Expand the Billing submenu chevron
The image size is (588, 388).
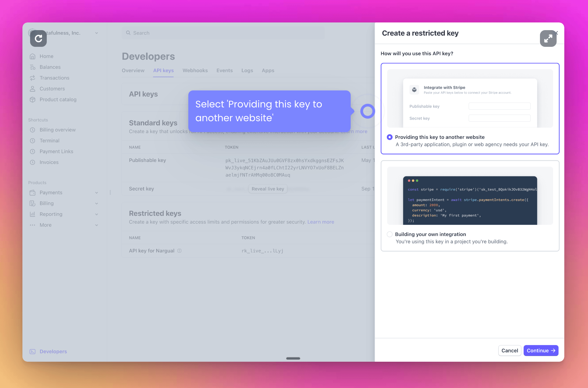click(x=96, y=204)
